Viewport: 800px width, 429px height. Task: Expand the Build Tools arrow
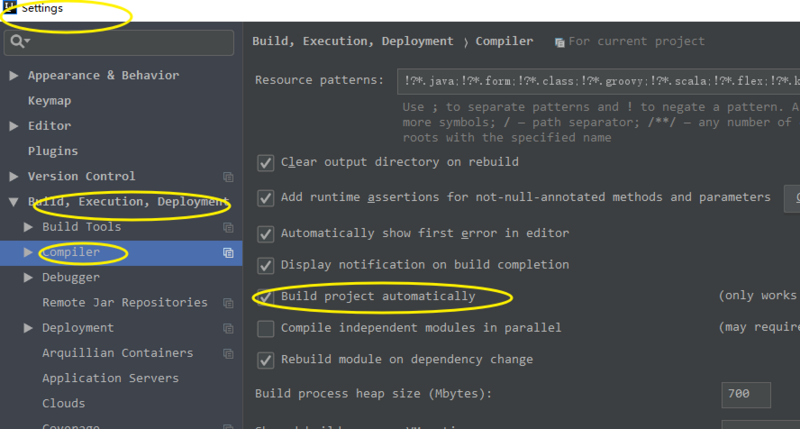point(28,227)
